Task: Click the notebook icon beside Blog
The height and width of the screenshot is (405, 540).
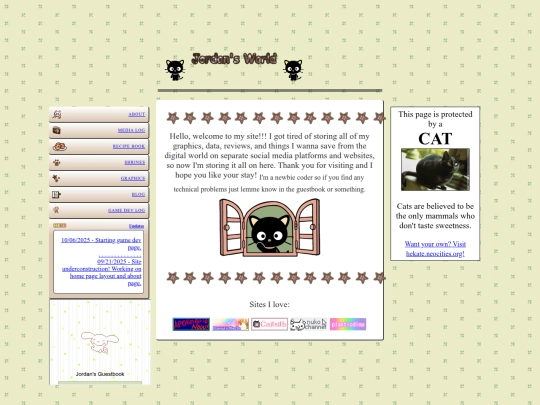Action: coord(56,195)
